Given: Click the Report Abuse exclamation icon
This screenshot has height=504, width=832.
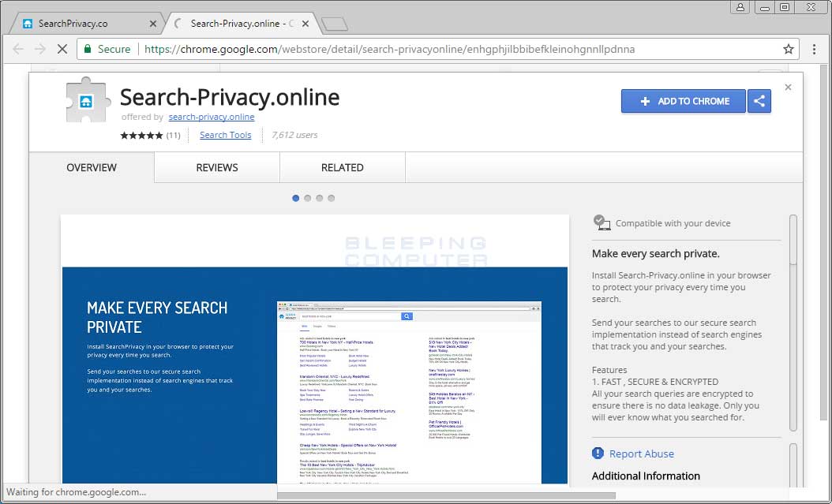Looking at the screenshot, I should point(598,454).
